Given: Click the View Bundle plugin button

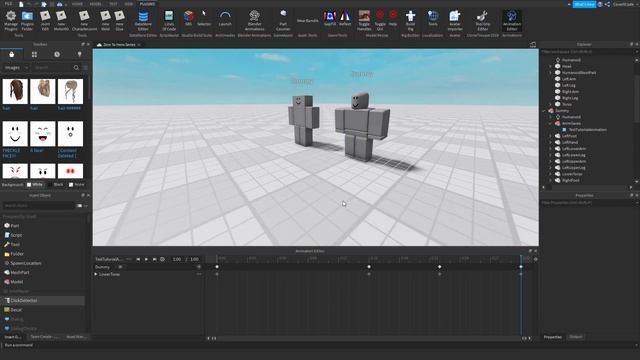Looking at the screenshot, I should point(307,20).
